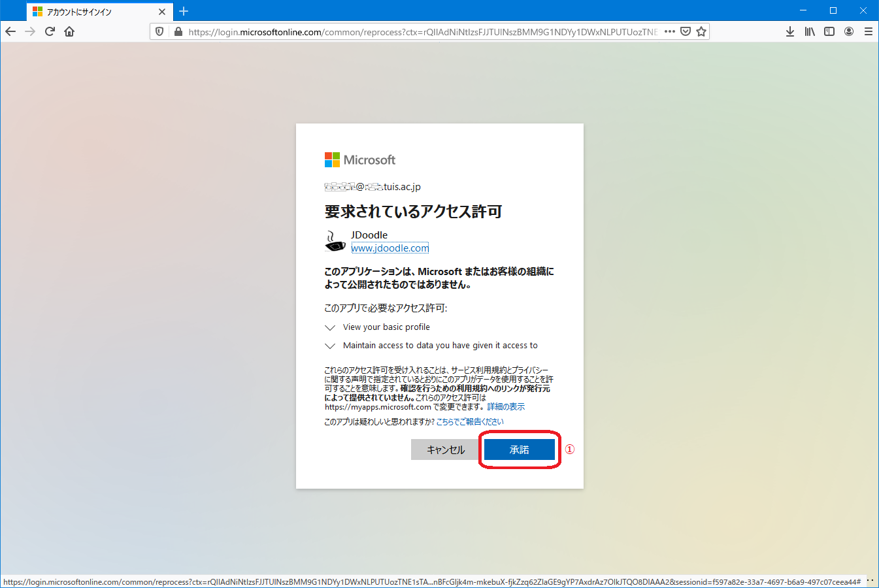Click the このアプリで必要なアクセス許可 label
This screenshot has height=588, width=879.
pyautogui.click(x=386, y=308)
